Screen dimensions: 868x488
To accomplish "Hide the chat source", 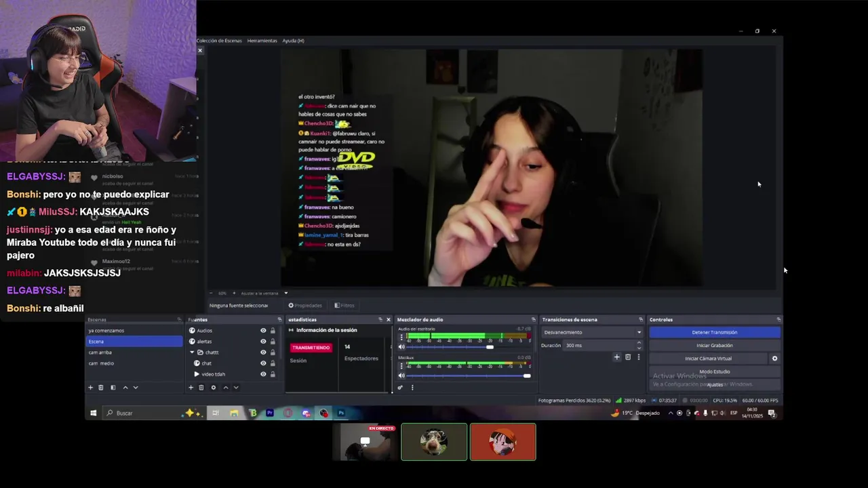I will pos(263,363).
